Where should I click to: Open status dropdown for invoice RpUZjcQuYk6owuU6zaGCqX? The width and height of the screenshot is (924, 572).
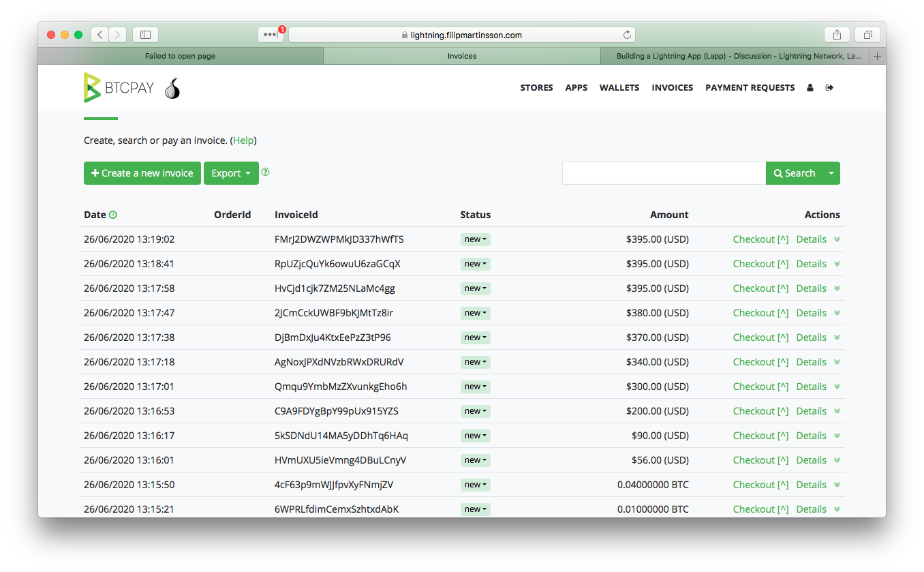coord(476,264)
